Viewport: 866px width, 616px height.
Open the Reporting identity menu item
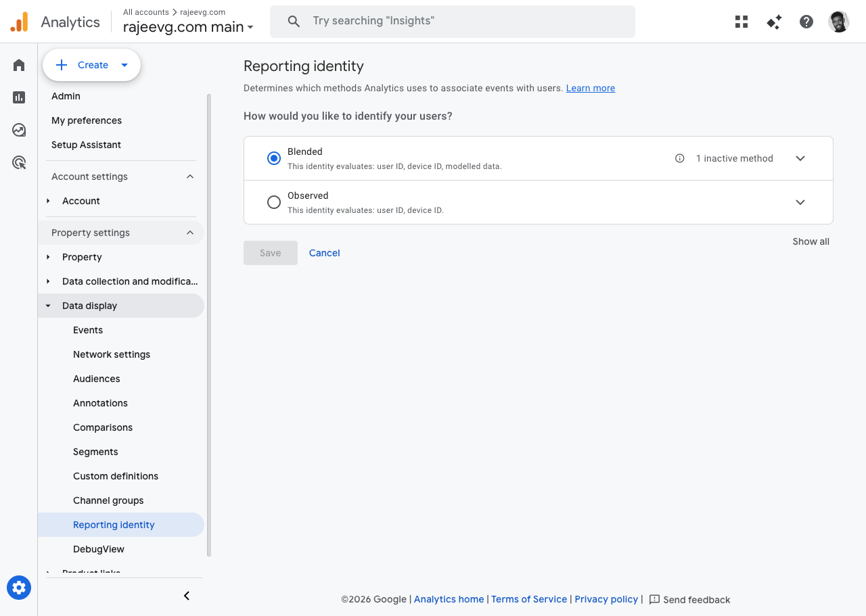[114, 524]
